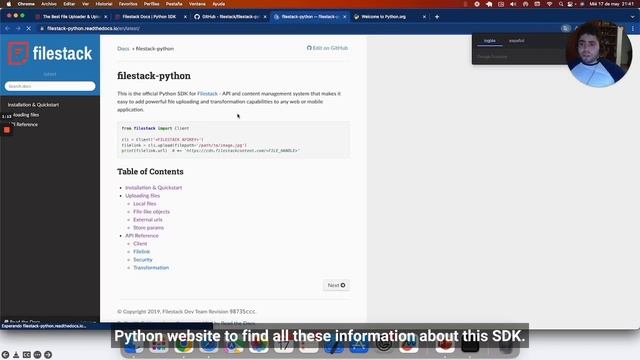This screenshot has width=640, height=360.
Task: Open the Ventana menu
Action: (x=197, y=4)
